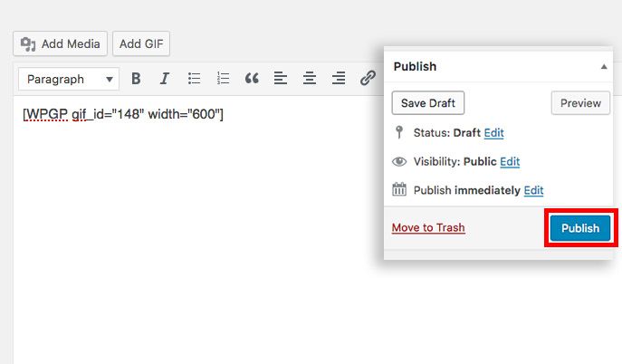The width and height of the screenshot is (622, 364).
Task: Insert a link with chain icon
Action: pyautogui.click(x=368, y=78)
